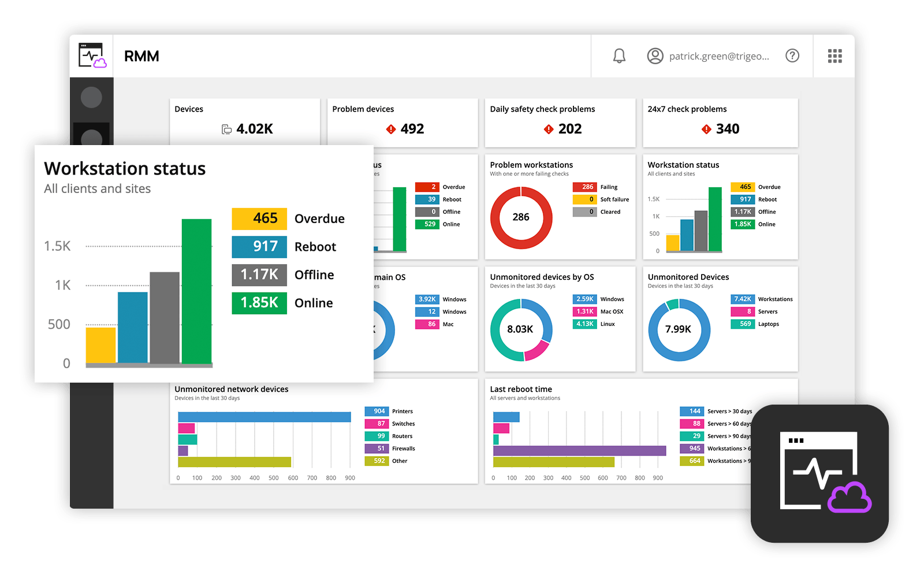Open patrick.green account menu

[x=719, y=56]
